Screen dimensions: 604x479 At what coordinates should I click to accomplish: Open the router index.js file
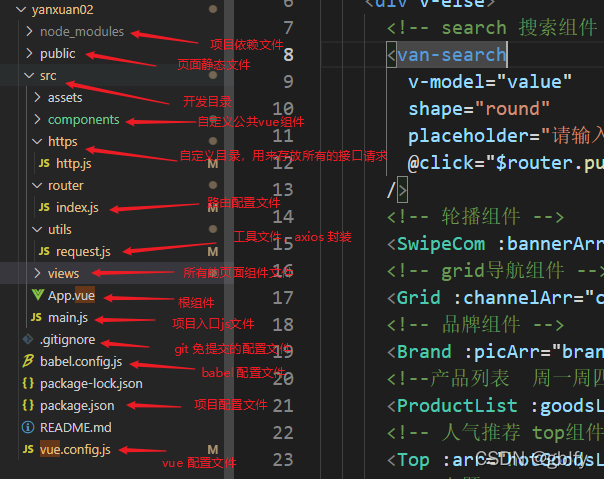click(x=77, y=208)
